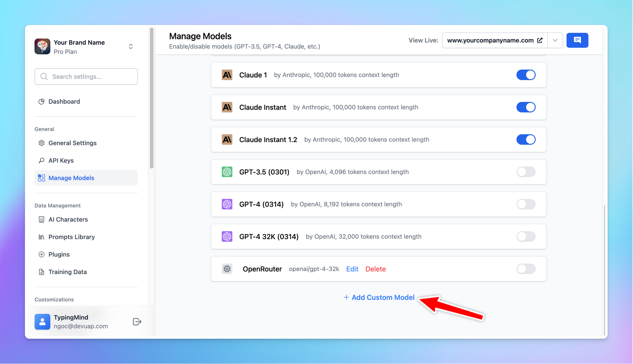Open Plugins section
The image size is (633, 364).
coord(86,255)
